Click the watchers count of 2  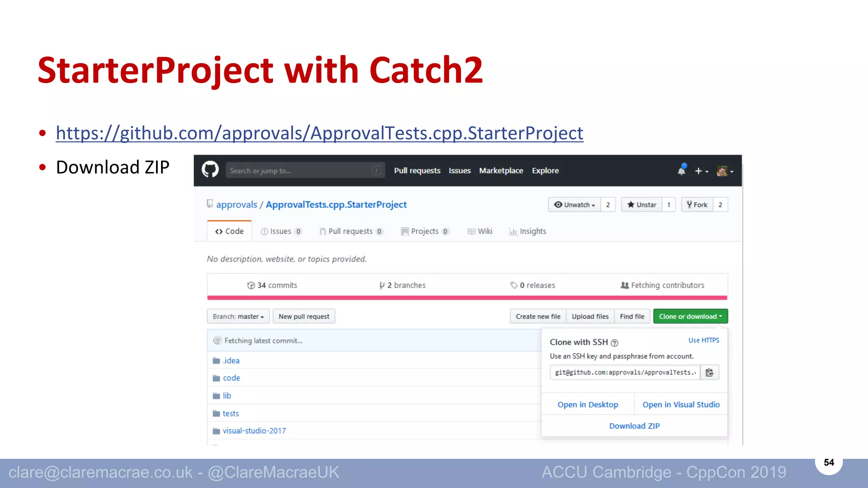(608, 205)
